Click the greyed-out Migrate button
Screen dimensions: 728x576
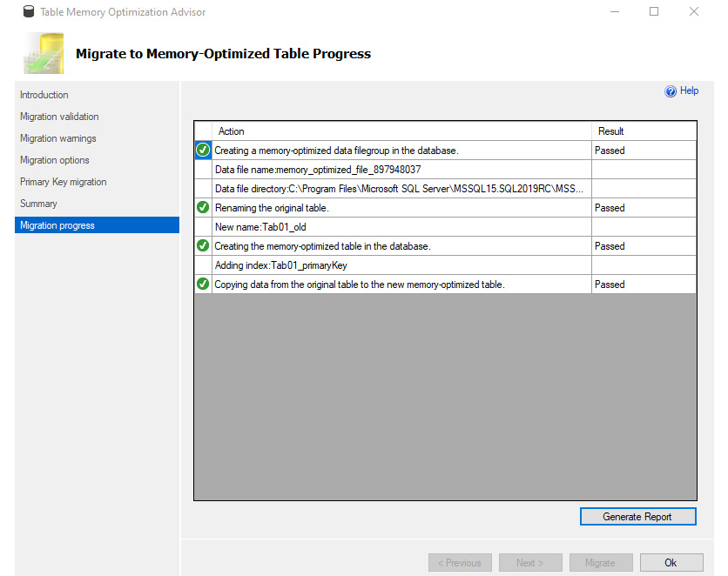601,563
